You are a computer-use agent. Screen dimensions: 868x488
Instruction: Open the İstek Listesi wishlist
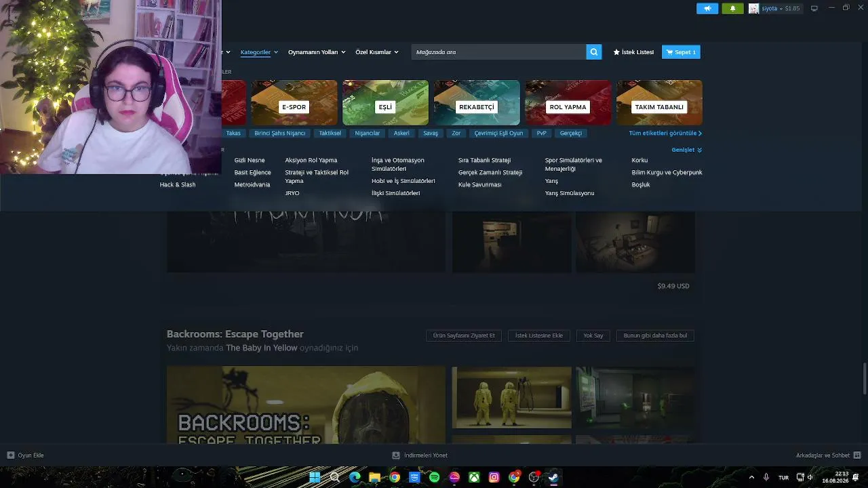click(633, 52)
